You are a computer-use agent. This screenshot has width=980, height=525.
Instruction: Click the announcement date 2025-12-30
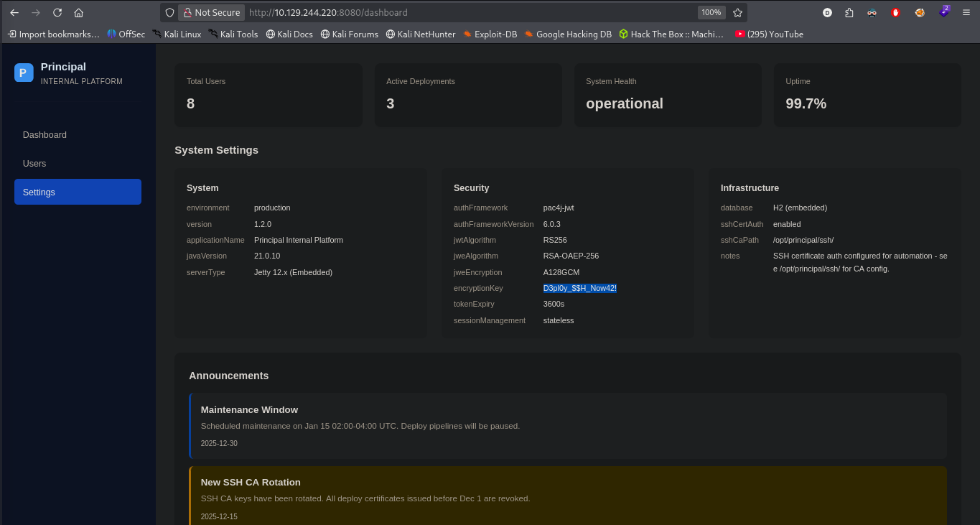pos(219,443)
